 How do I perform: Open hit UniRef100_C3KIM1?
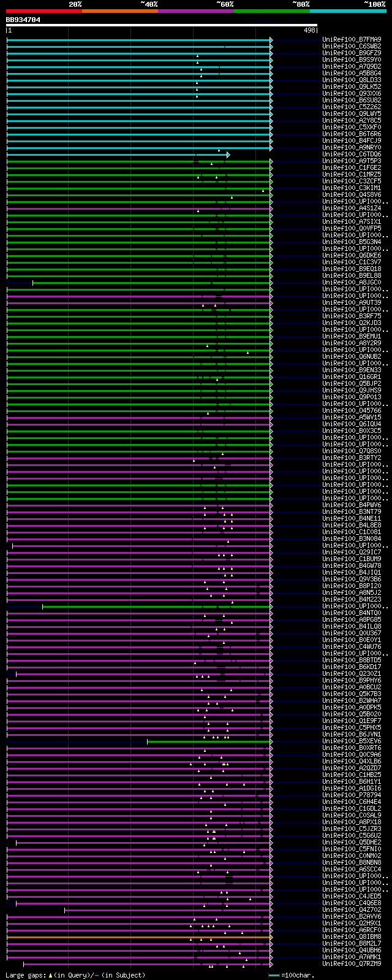[352, 188]
